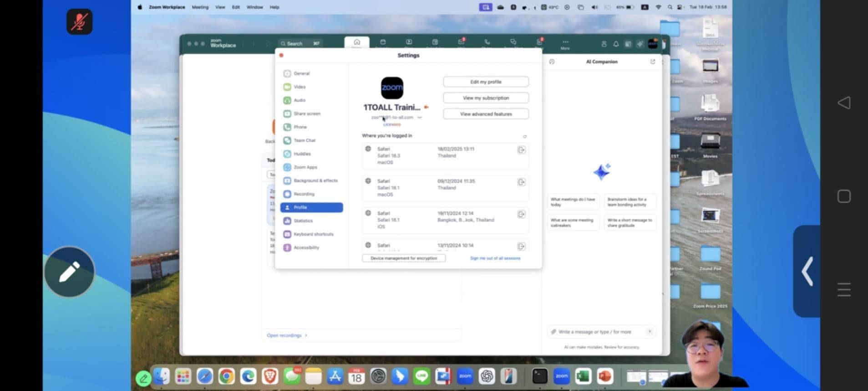Click Sign me out of all sessions
This screenshot has height=391, width=868.
click(495, 258)
